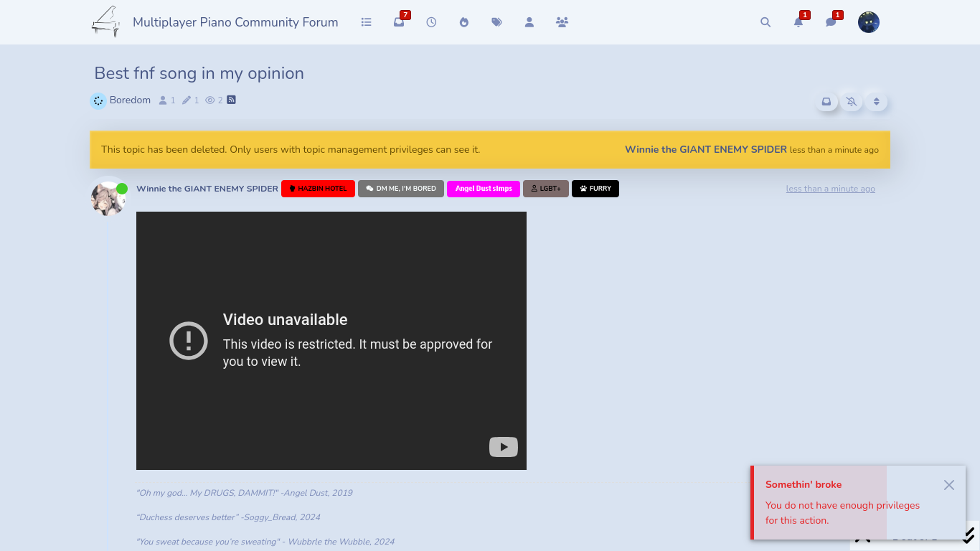
Task: Open the topic RSS feed icon
Action: point(231,100)
